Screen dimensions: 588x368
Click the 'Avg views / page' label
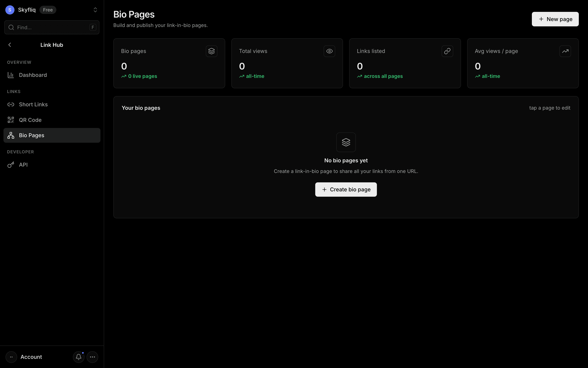pos(496,51)
